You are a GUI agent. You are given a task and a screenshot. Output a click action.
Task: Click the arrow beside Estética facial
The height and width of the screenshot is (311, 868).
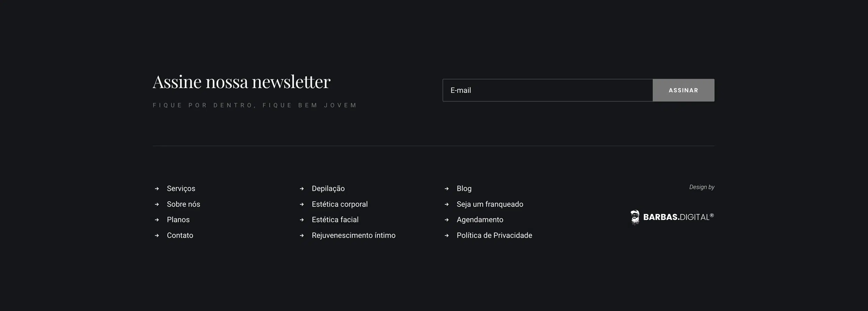point(302,220)
